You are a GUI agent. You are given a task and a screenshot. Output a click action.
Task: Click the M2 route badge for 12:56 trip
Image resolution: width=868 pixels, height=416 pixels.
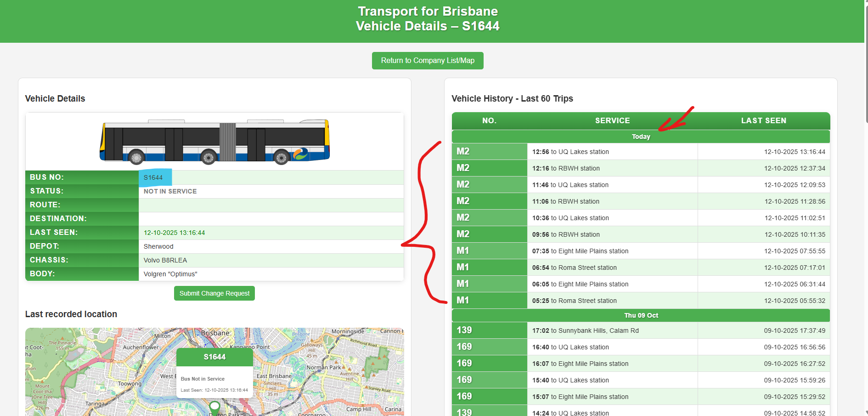(463, 152)
